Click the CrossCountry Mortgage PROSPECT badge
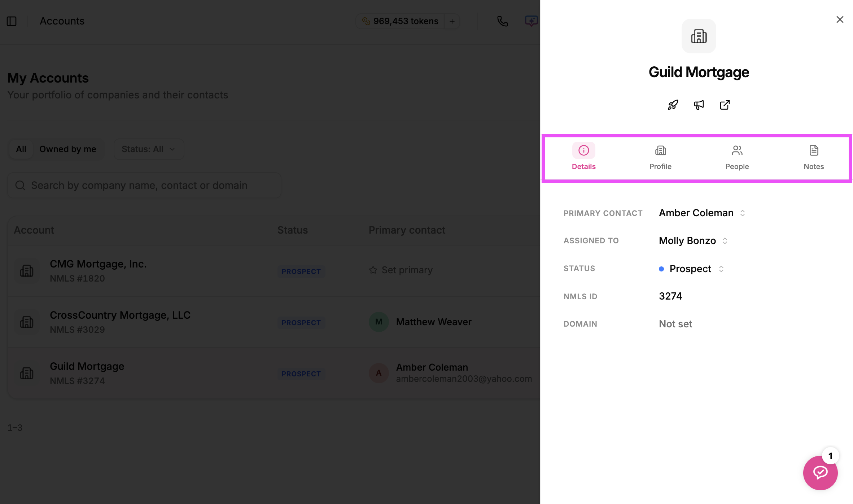The height and width of the screenshot is (504, 853). (x=301, y=323)
